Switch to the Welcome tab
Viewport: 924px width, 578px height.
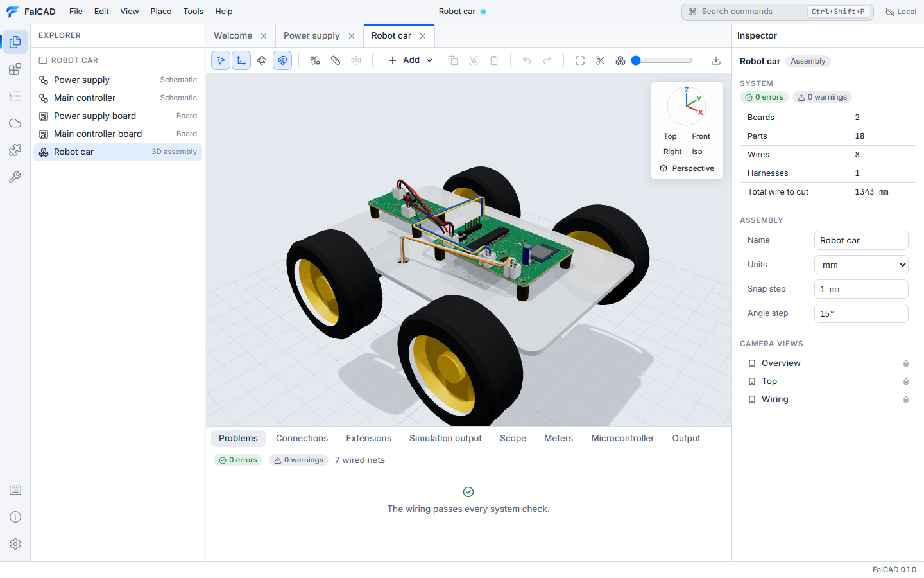(233, 36)
